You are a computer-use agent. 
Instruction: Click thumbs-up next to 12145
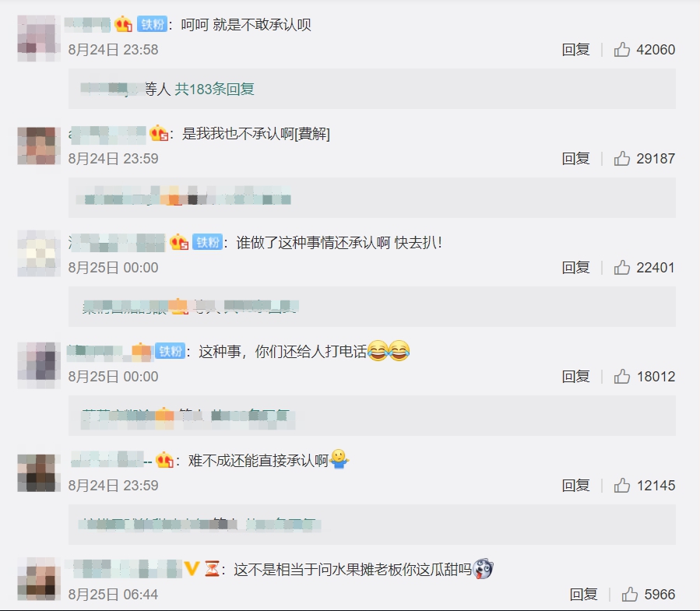(x=622, y=485)
